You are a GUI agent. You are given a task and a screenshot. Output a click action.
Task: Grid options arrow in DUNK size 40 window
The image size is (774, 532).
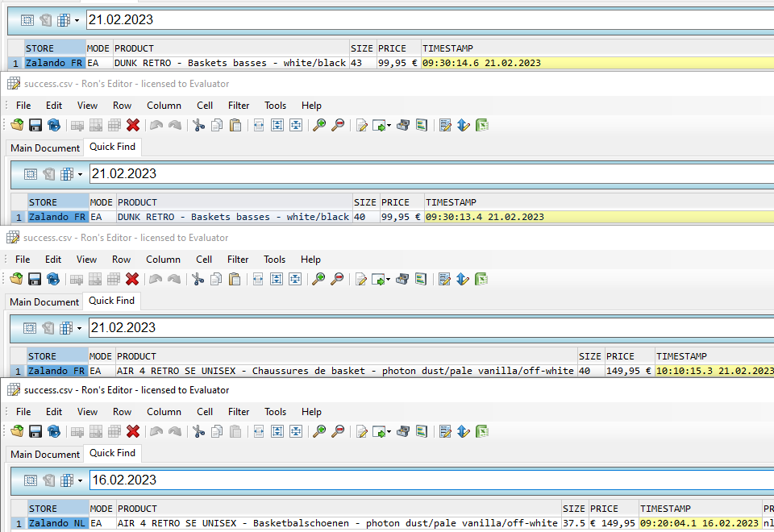80,174
